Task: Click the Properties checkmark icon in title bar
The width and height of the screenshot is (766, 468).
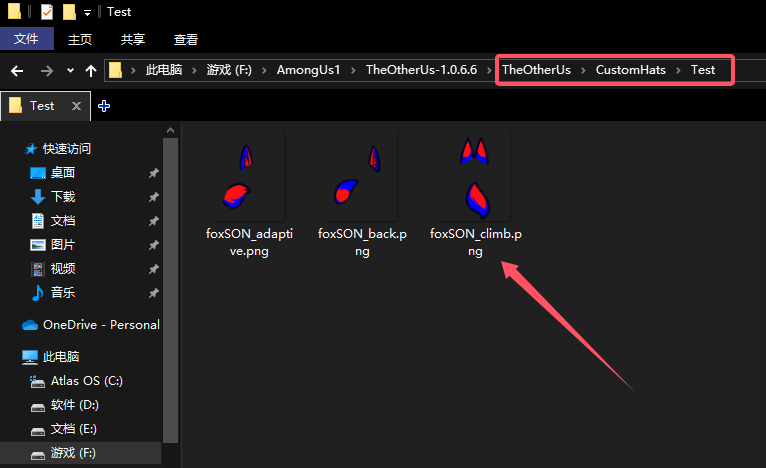Action: (x=46, y=12)
